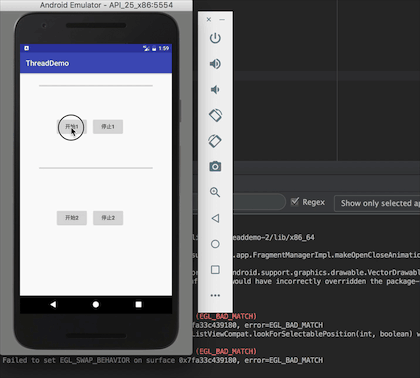Tap Android home button in navigation bar

point(96,304)
